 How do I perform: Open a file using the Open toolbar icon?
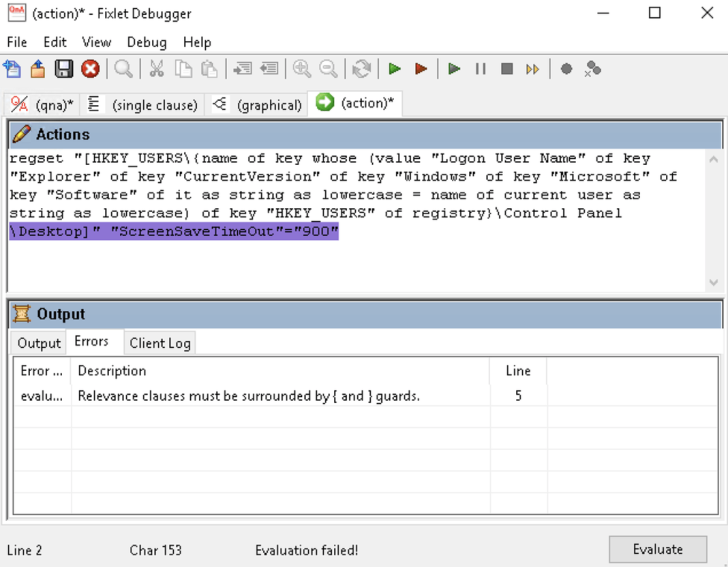[x=37, y=69]
